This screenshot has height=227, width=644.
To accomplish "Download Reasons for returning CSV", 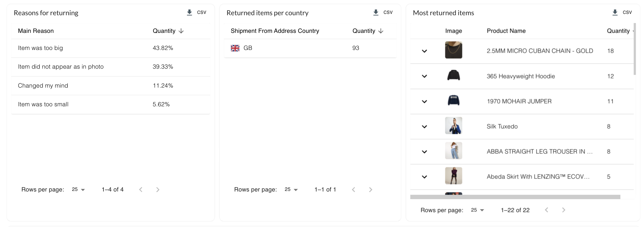I will [196, 13].
